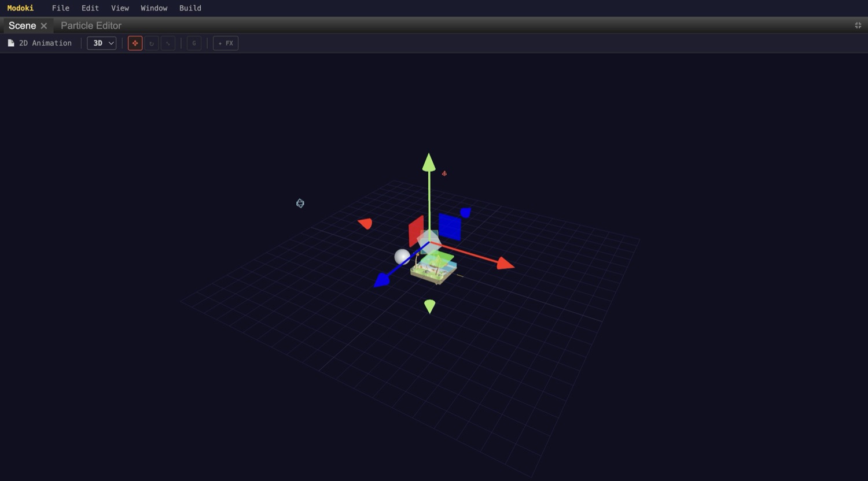Click the 2D Animation scene name

pos(45,43)
